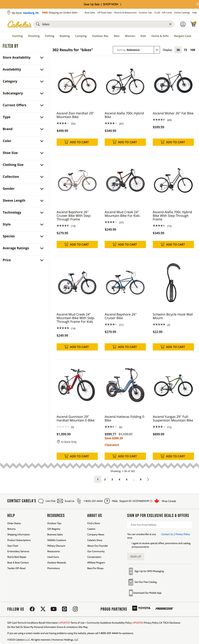The height and width of the screenshot is (644, 199).
Task: Open the Sort by Relevance dropdown
Action: pos(136,50)
